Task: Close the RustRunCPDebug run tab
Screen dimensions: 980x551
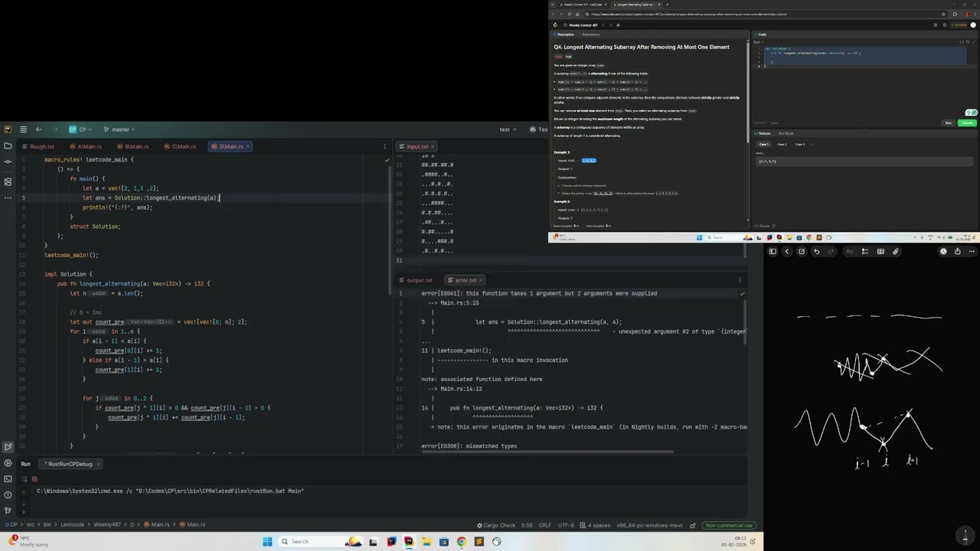Action: [x=99, y=464]
